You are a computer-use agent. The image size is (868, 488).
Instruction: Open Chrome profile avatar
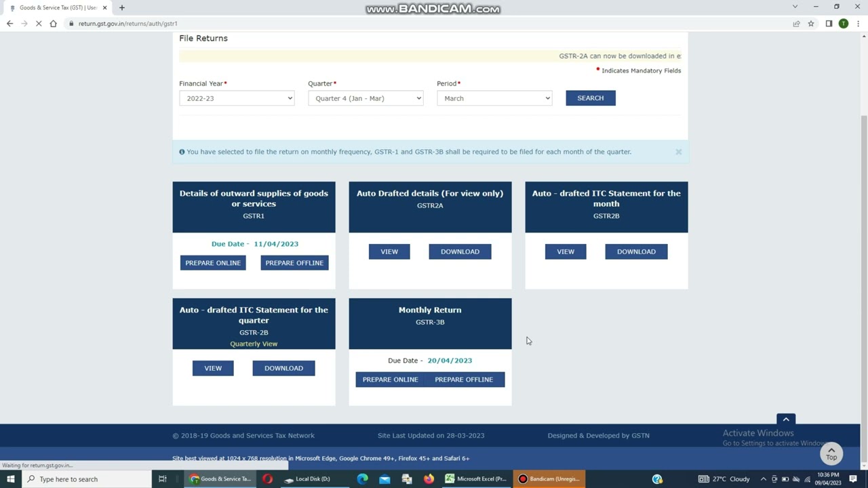click(x=843, y=24)
